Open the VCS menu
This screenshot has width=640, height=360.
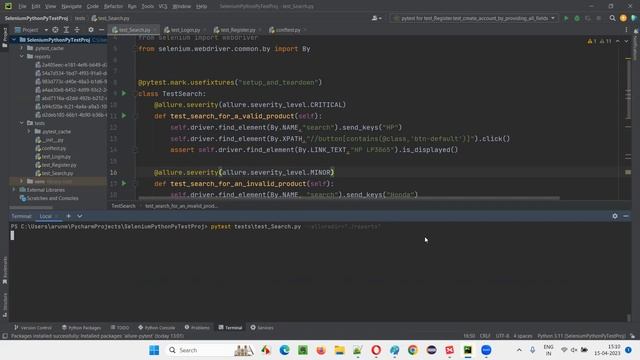(163, 6)
